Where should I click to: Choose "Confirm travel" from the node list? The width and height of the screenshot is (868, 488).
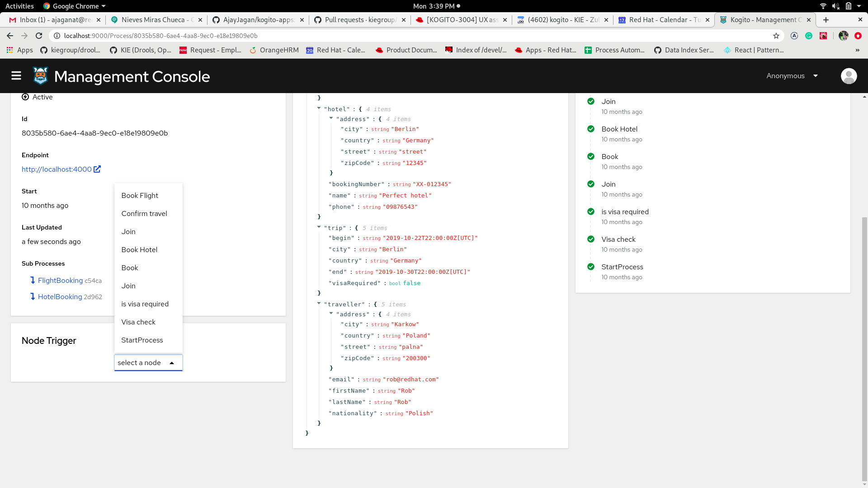[144, 214]
